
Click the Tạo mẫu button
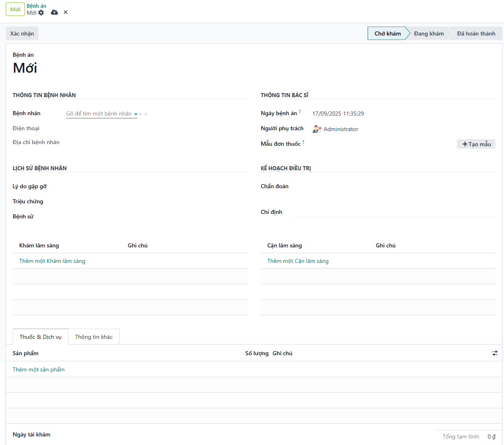[476, 144]
